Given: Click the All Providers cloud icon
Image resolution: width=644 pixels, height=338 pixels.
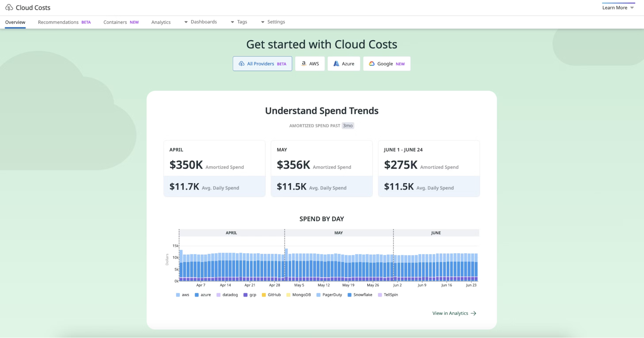Looking at the screenshot, I should pyautogui.click(x=241, y=64).
